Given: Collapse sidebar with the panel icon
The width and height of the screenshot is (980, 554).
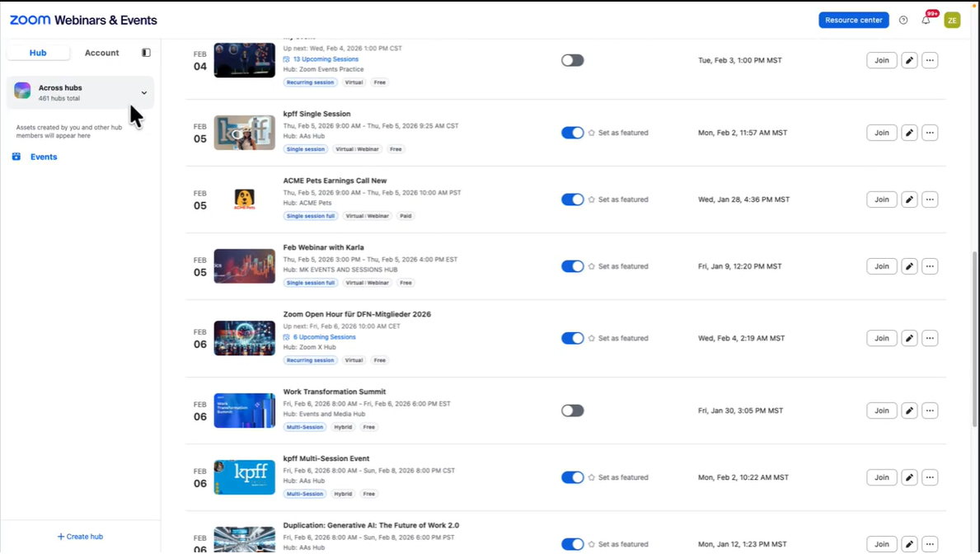Looking at the screenshot, I should point(146,53).
